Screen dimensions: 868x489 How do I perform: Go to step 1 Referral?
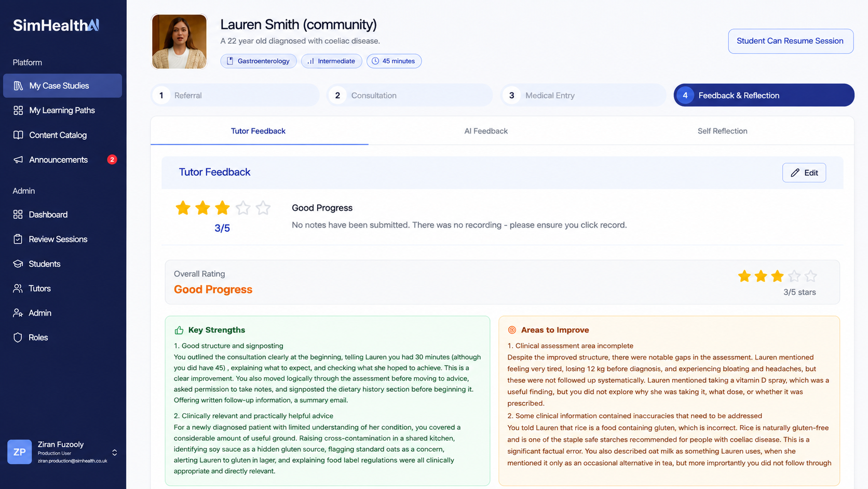(235, 95)
